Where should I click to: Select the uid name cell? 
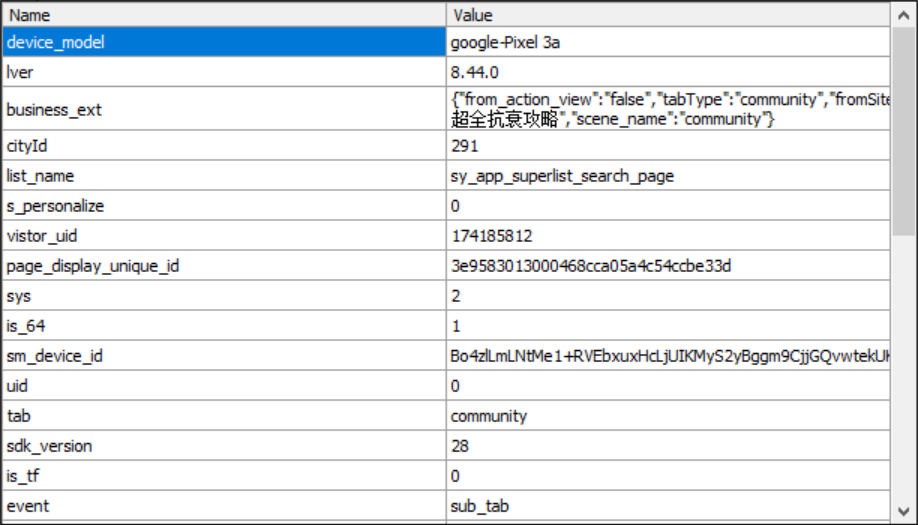(x=224, y=386)
